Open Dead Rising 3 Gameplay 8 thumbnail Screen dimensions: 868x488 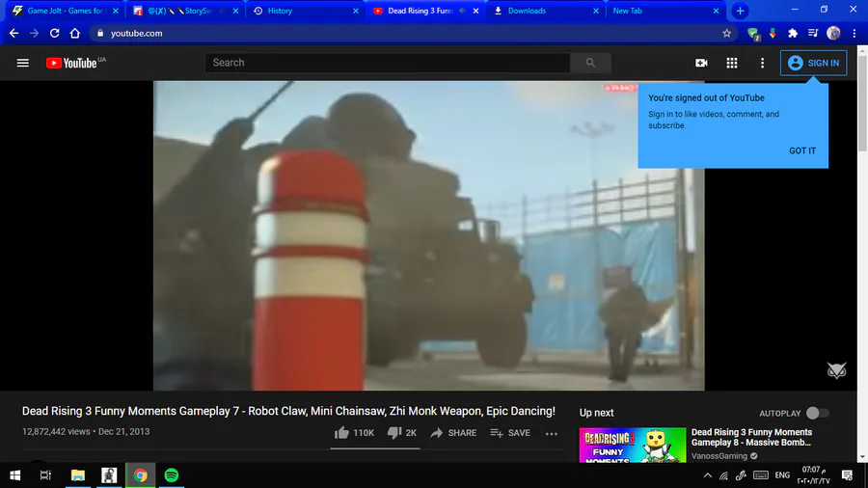pyautogui.click(x=632, y=445)
